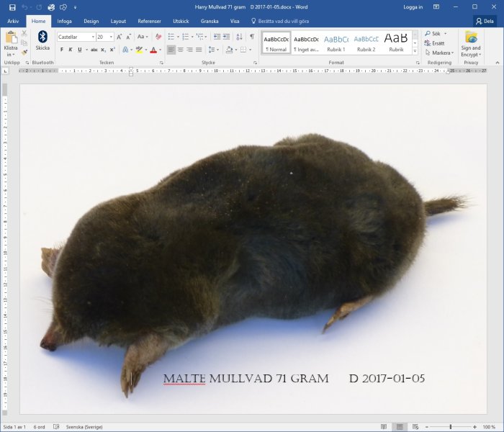This screenshot has width=504, height=432.
Task: Toggle strikethrough abc formatting
Action: pos(94,50)
